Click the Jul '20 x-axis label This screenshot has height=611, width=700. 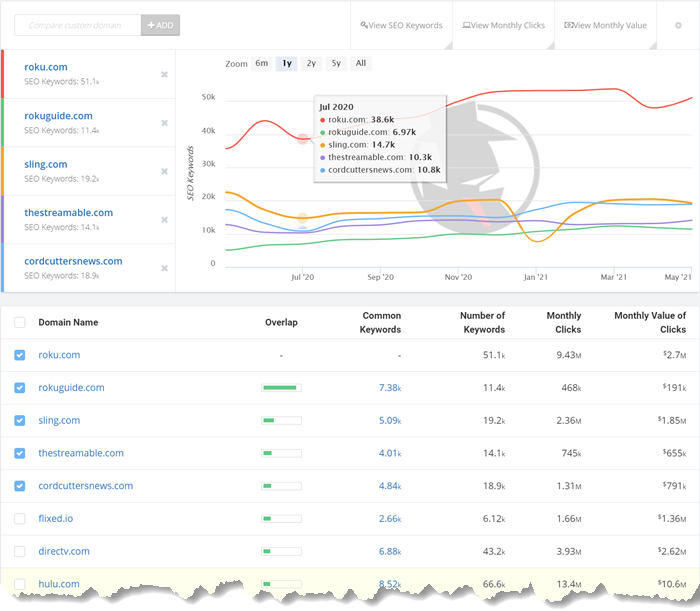(303, 277)
